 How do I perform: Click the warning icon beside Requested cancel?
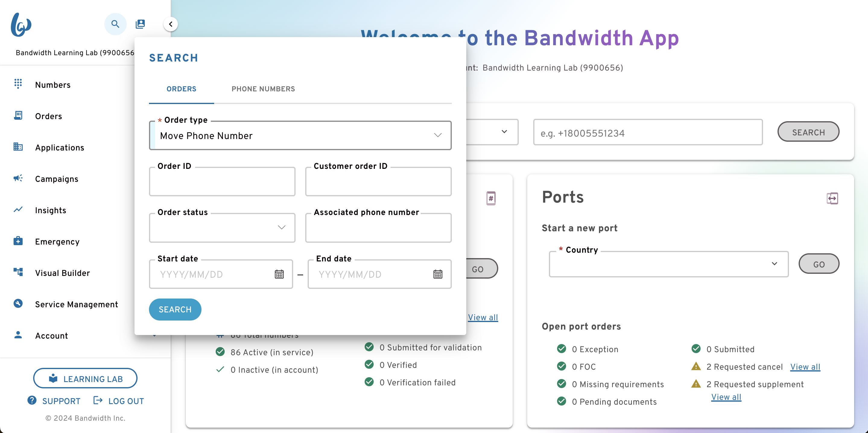click(696, 366)
